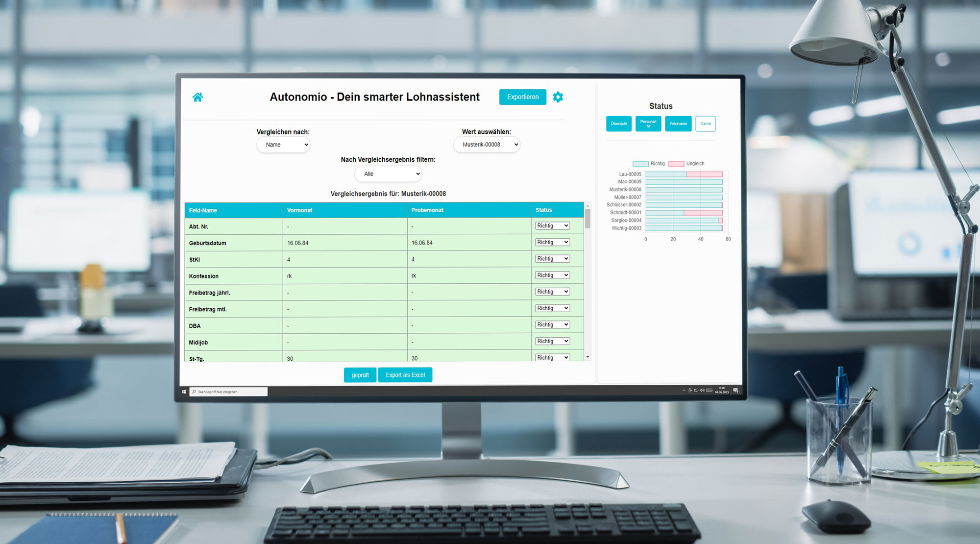Open the Status dropdown for Geburtsdatum row

coord(552,242)
